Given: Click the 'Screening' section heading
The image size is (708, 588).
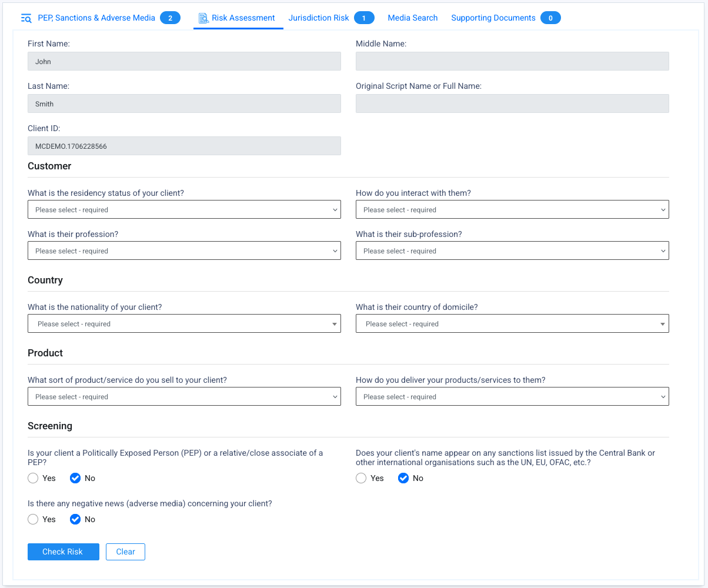Looking at the screenshot, I should 50,426.
